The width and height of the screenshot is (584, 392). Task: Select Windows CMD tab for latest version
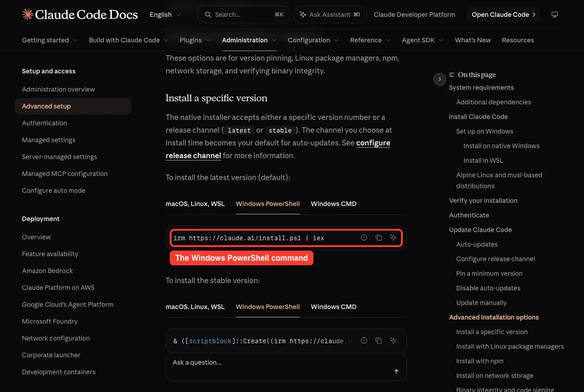(x=334, y=204)
